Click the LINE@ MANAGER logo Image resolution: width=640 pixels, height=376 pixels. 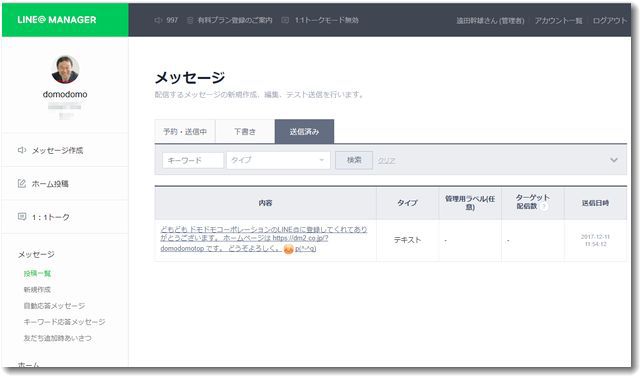point(57,20)
